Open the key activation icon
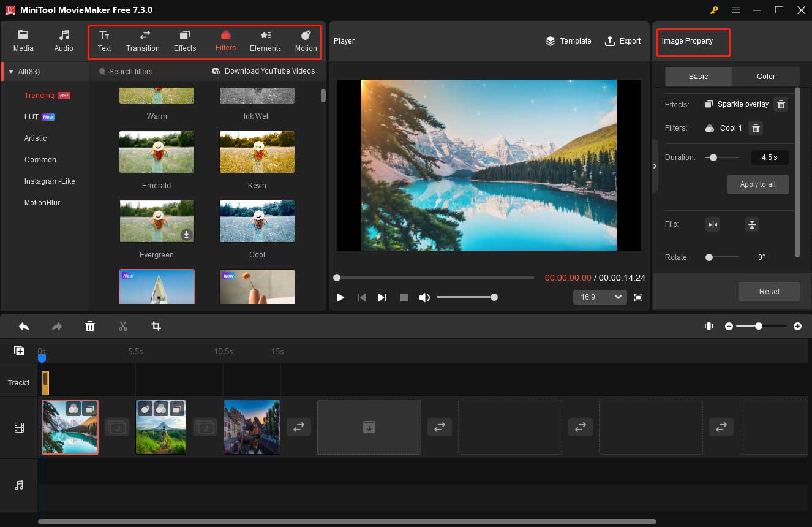 714,10
